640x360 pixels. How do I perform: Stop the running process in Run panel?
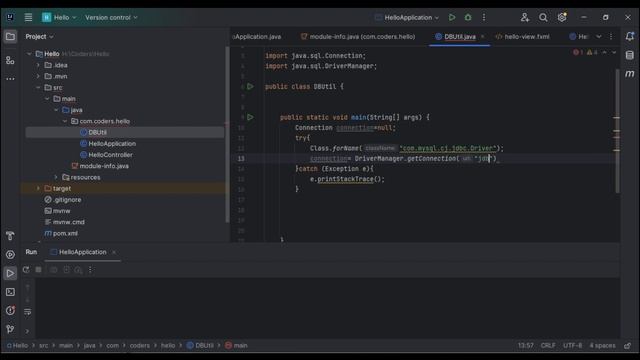(38, 270)
